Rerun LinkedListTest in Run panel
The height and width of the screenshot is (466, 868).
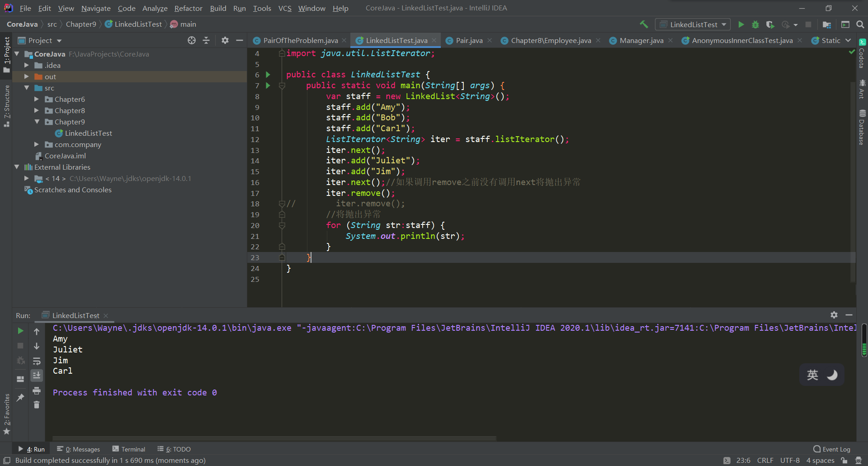point(20,331)
